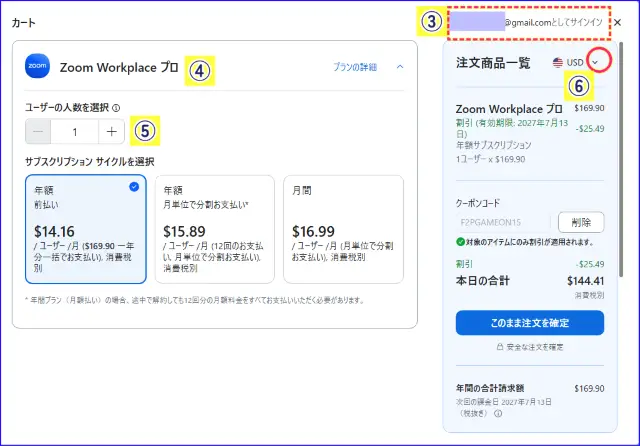This screenshot has width=640, height=446.
Task: Click the サブスクリプション サイクルを選択 label
Action: (89, 162)
